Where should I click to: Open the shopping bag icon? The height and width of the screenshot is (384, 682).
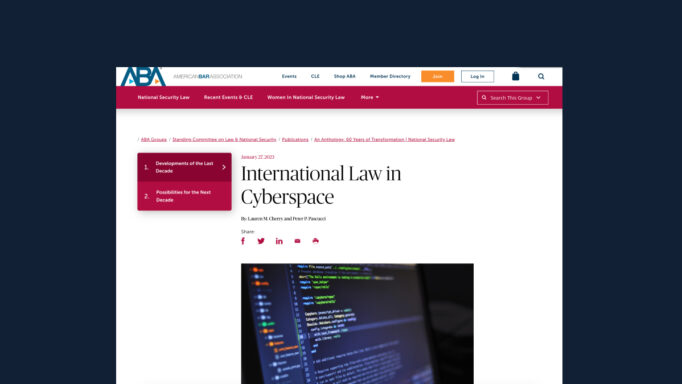(x=515, y=76)
